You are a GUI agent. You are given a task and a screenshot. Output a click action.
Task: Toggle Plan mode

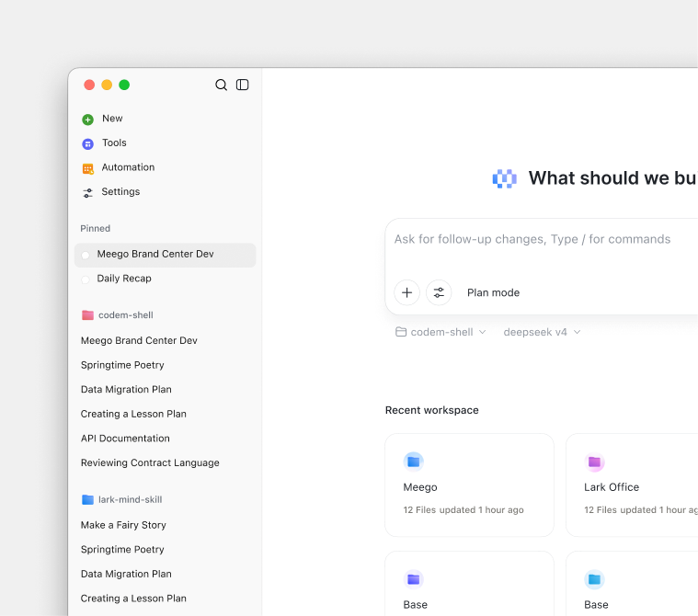click(x=493, y=292)
